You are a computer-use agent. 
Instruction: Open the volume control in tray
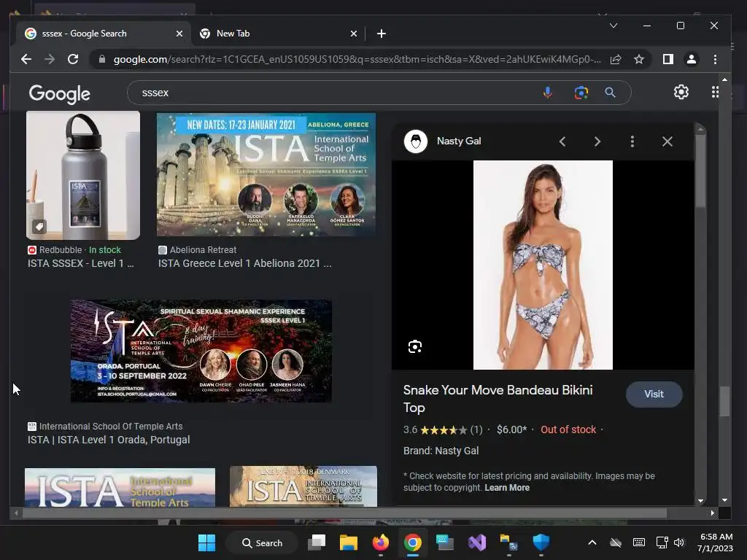pos(679,542)
